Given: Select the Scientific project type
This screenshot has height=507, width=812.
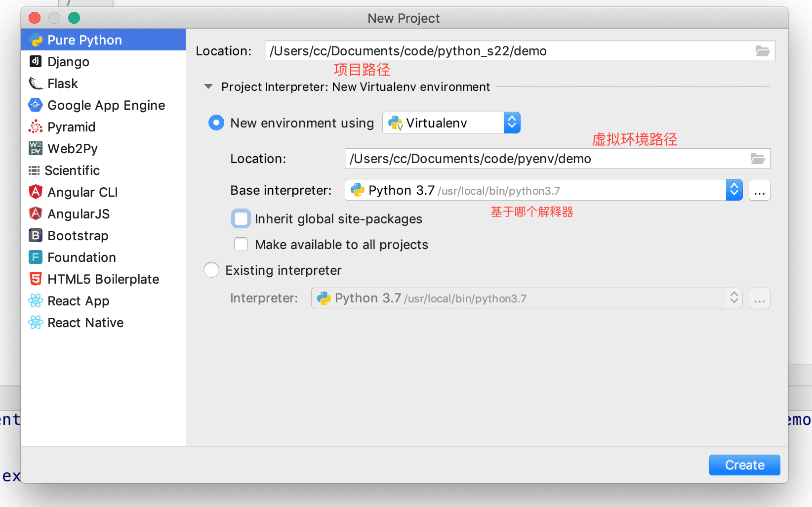Looking at the screenshot, I should coord(72,170).
